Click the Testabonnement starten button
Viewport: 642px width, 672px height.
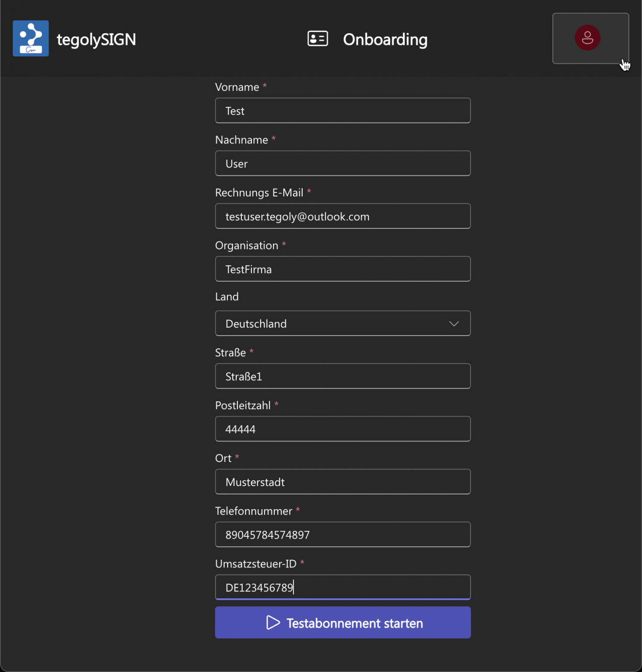(342, 623)
